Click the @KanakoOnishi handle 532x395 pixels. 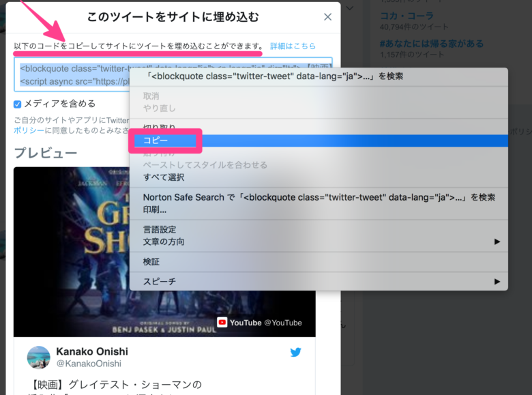tap(89, 364)
